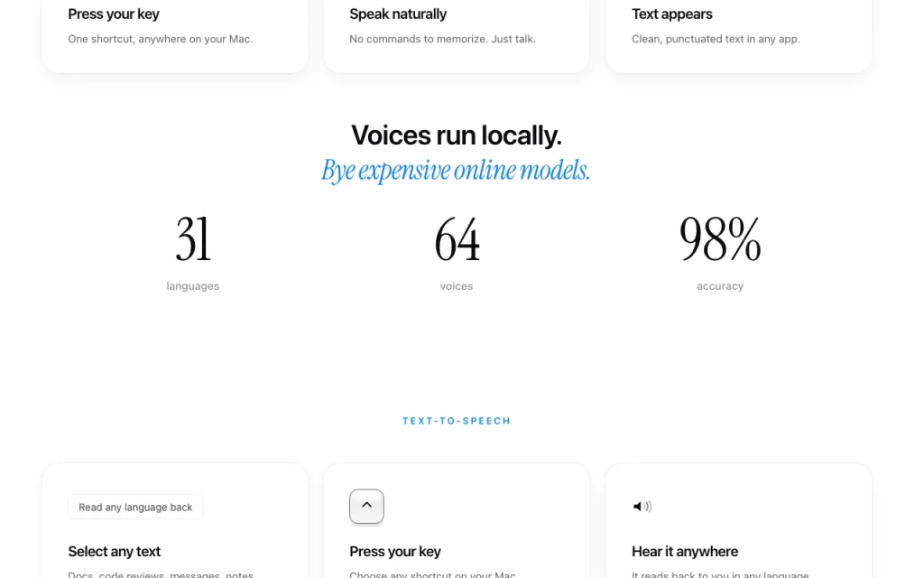Screen dimensions: 924x578
Task: Click the 'Text appears' card heading
Action: point(671,14)
